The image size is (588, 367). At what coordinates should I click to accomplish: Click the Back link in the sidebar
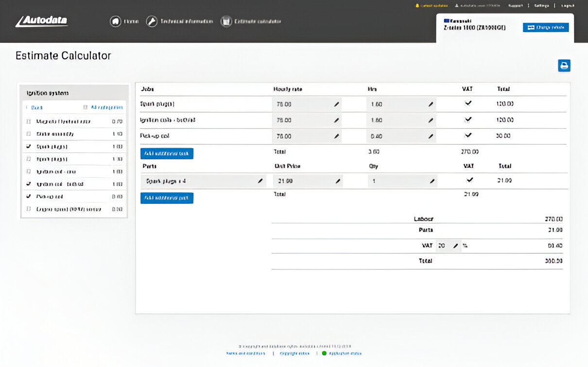(36, 108)
